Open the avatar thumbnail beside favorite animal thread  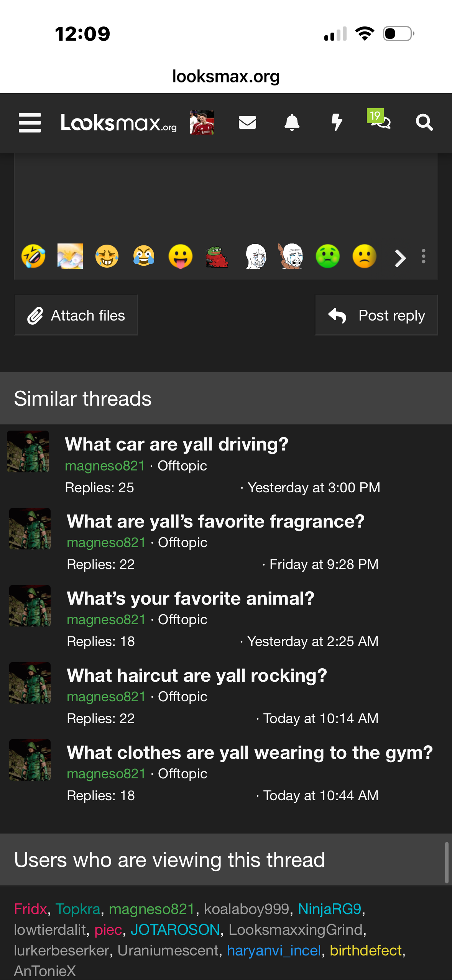pyautogui.click(x=30, y=606)
